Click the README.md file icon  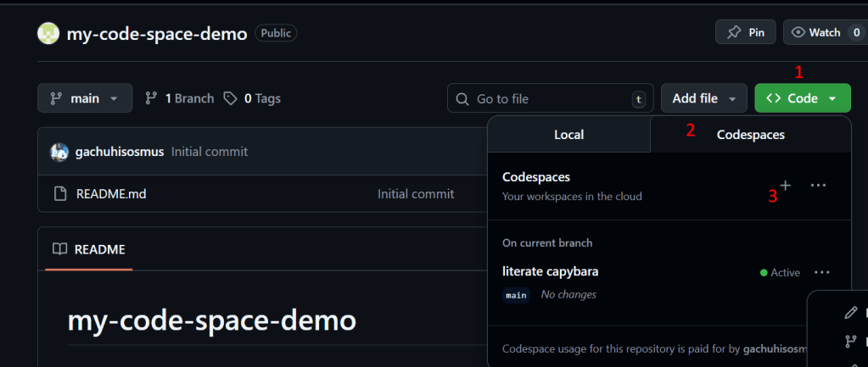pyautogui.click(x=60, y=194)
